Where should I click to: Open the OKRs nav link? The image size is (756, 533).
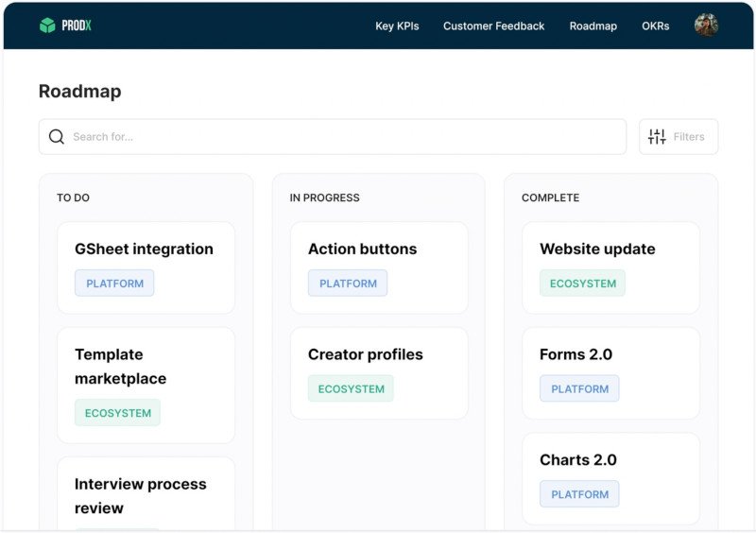[655, 26]
